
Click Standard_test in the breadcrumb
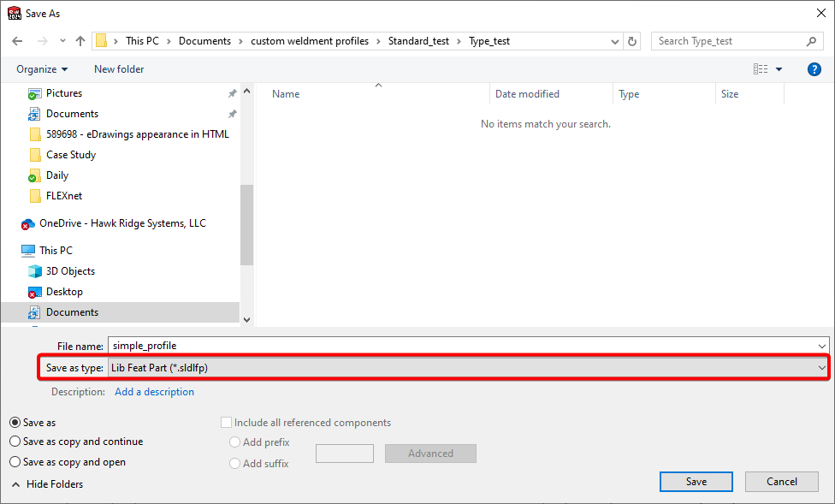click(x=418, y=41)
